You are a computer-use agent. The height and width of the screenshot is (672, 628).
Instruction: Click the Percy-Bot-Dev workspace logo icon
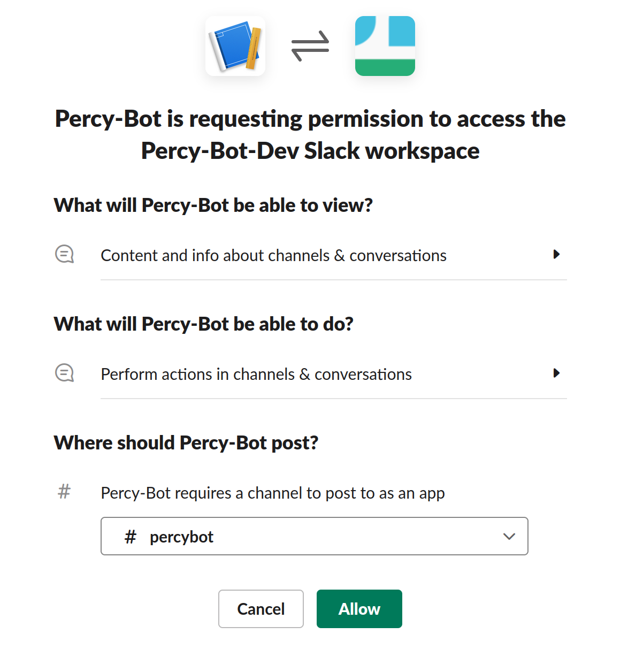tap(385, 46)
